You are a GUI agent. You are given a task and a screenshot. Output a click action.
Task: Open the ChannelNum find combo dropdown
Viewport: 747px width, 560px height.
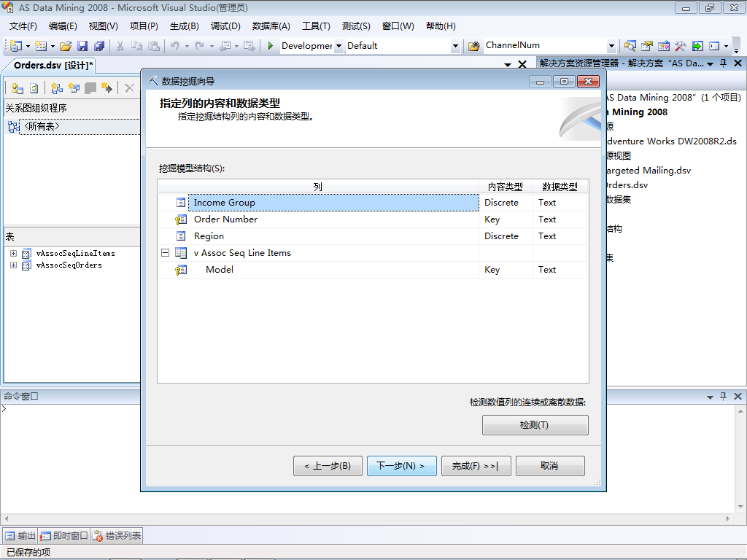pyautogui.click(x=612, y=46)
